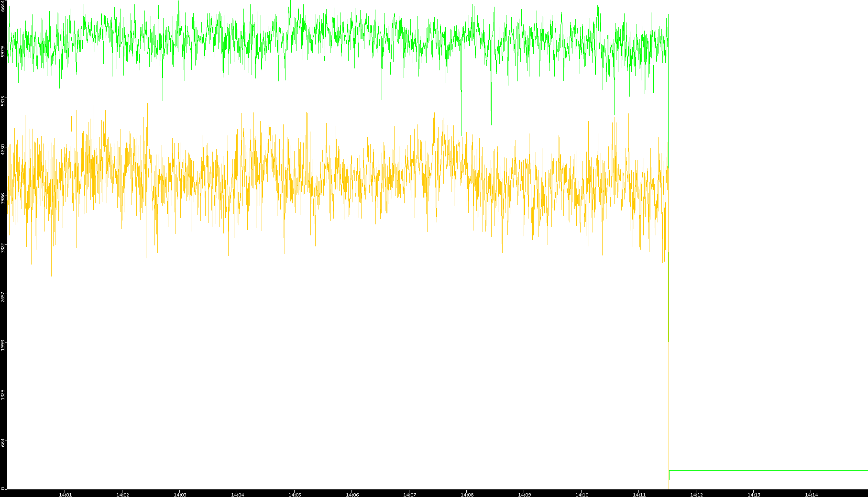Screen dimensions: 868x497
Task: Click the 14:01 time axis label
Action: 65,495
